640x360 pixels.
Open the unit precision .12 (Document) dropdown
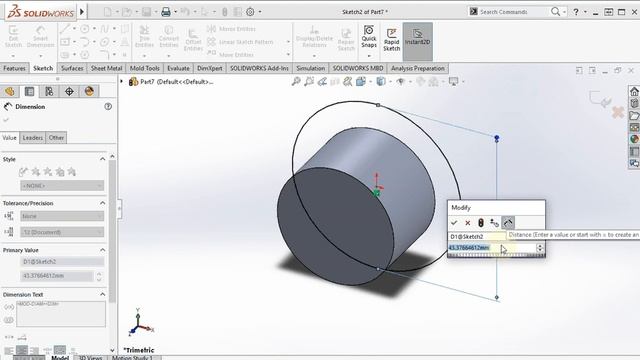point(62,232)
